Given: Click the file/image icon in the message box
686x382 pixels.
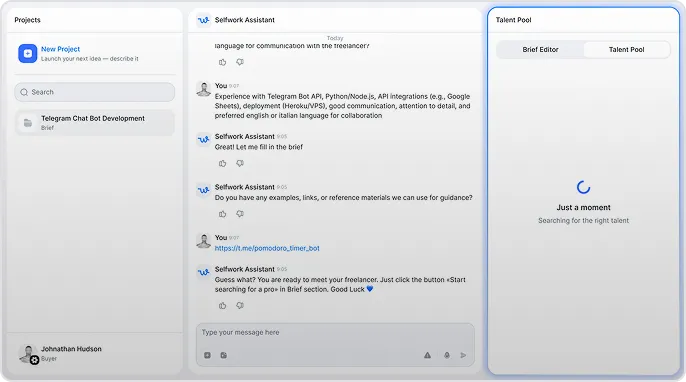Looking at the screenshot, I should pos(224,355).
